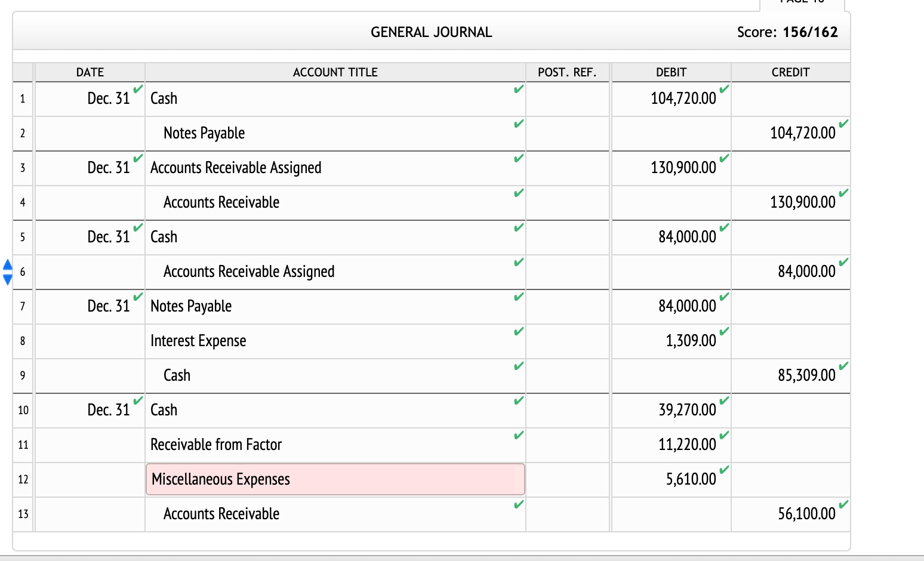
Task: Click the post ref cell in row 1
Action: [x=568, y=99]
